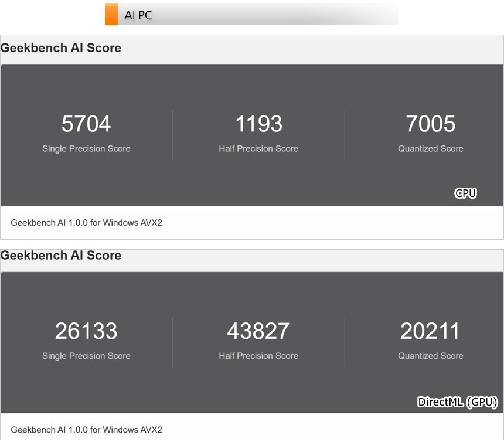This screenshot has width=504, height=442.
Task: Click Geekbench AI 1.0.0 footer in GPU panel
Action: [x=87, y=430]
